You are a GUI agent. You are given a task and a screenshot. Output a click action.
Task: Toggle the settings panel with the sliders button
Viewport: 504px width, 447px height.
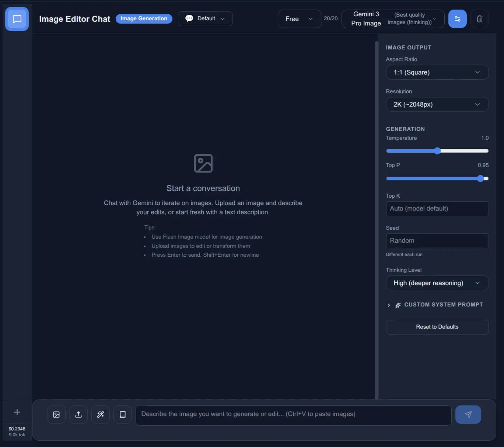[457, 18]
